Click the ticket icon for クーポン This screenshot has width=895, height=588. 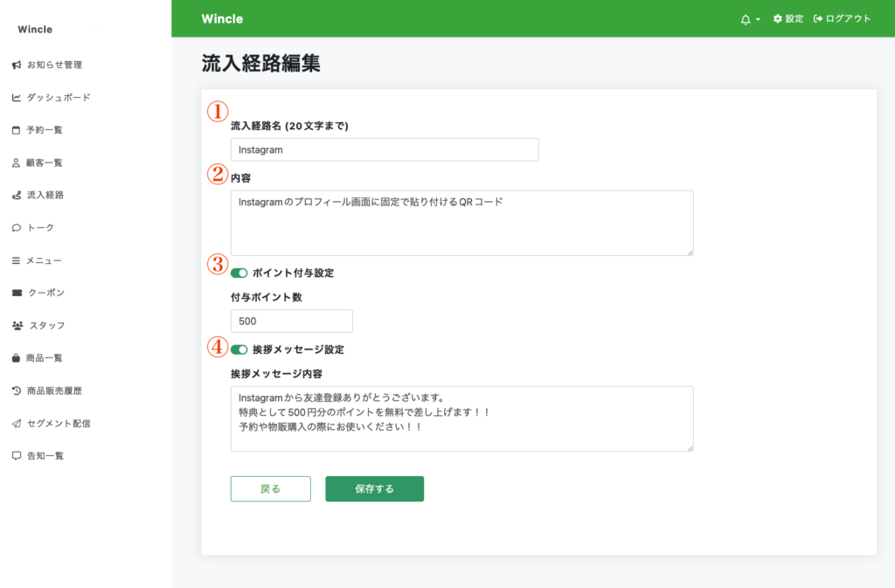pos(16,293)
